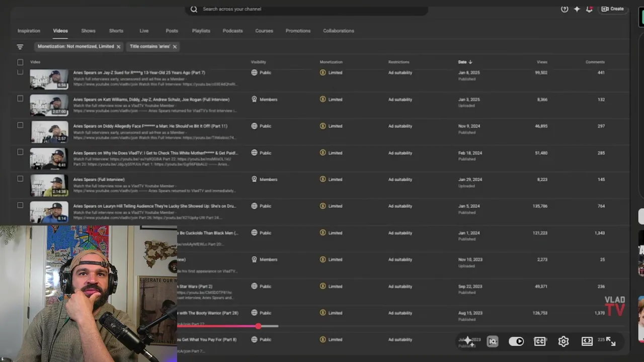Click the red video progress bar
Image resolution: width=644 pixels, height=362 pixels.
click(218, 326)
